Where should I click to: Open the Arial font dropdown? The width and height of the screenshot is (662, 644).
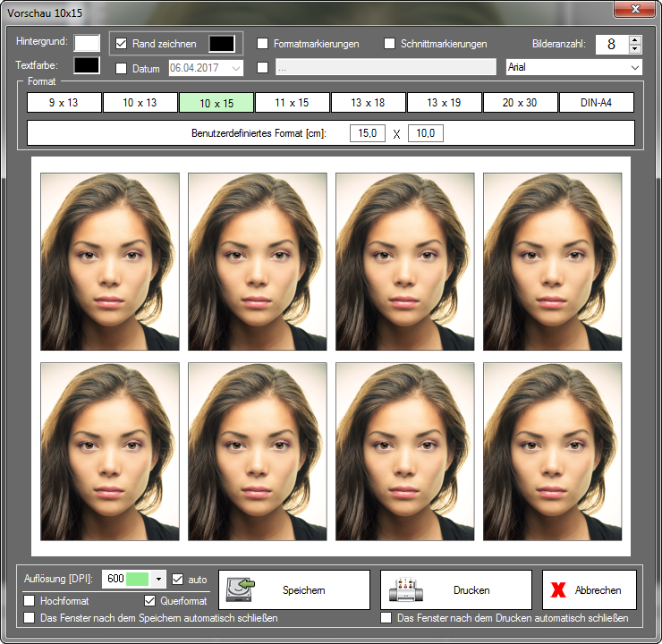[634, 68]
